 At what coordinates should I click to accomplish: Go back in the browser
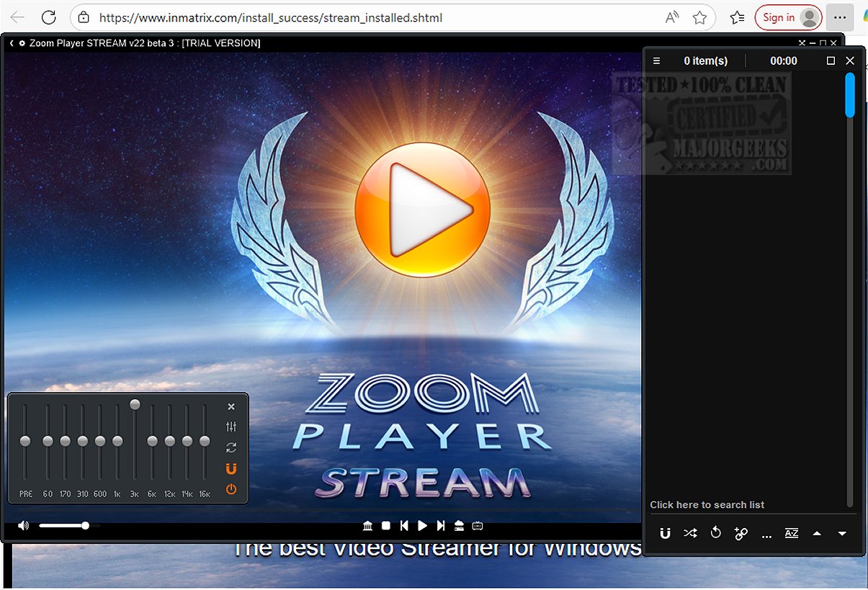tap(17, 17)
